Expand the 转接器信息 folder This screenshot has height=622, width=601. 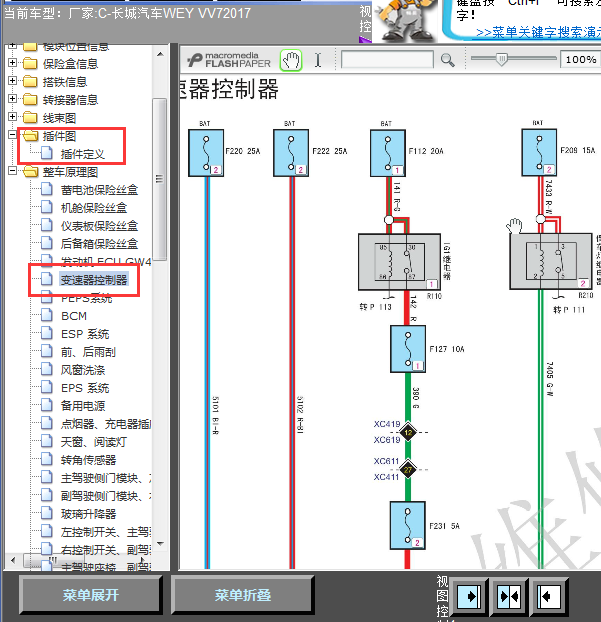click(x=12, y=98)
